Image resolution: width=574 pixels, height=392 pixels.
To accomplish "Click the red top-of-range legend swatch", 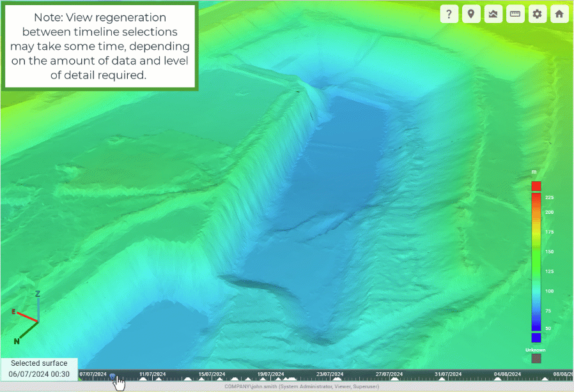I will 536,186.
